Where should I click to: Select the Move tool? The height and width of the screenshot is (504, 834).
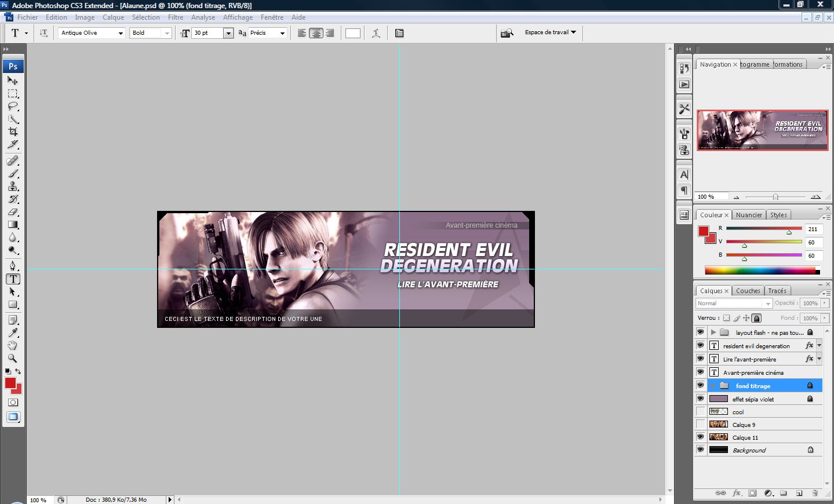[13, 81]
